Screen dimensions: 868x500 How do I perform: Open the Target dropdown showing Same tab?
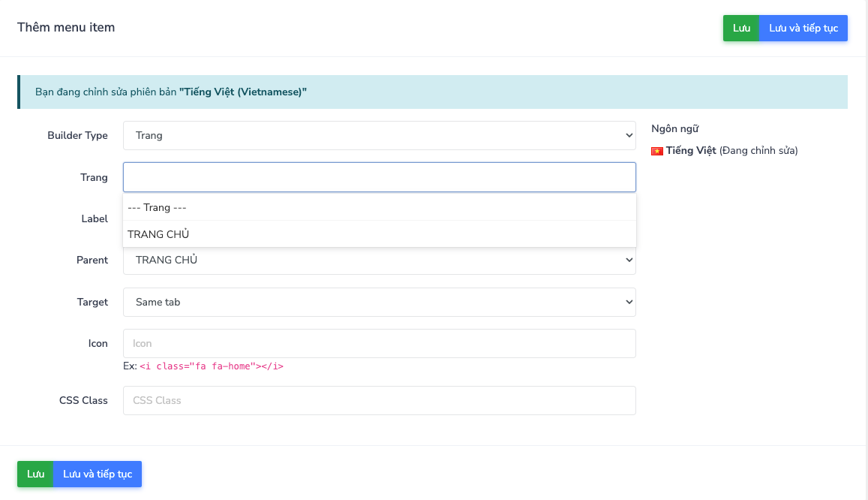pos(379,303)
